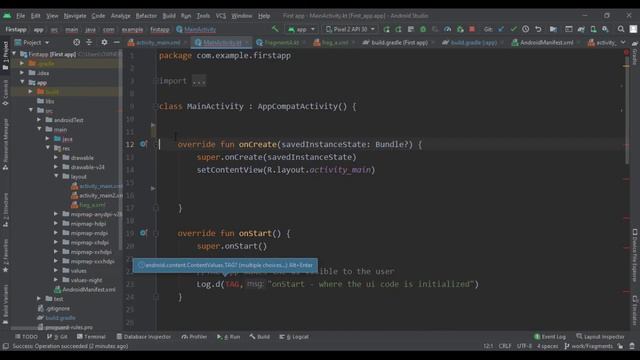
Task: Toggle the Terminal tool window
Action: tap(91, 337)
